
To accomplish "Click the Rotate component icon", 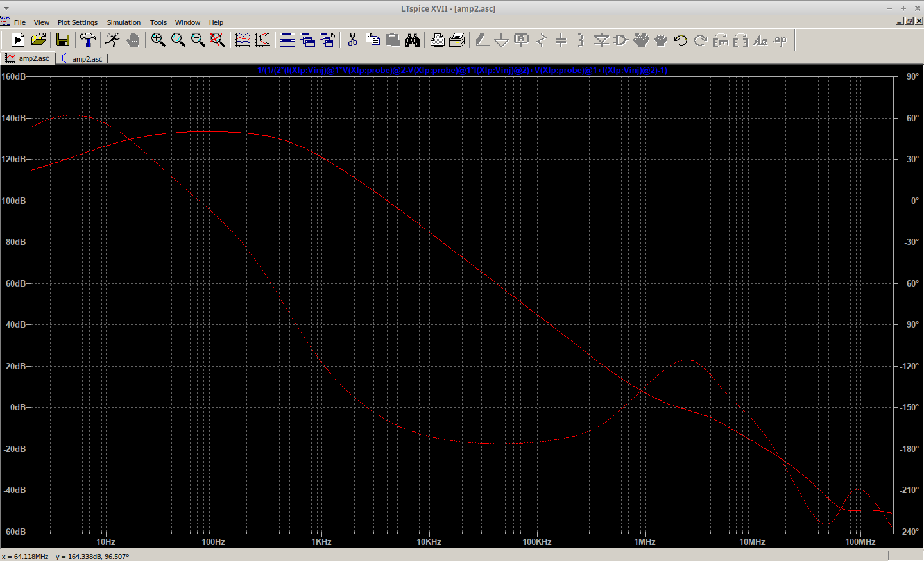I will point(721,40).
